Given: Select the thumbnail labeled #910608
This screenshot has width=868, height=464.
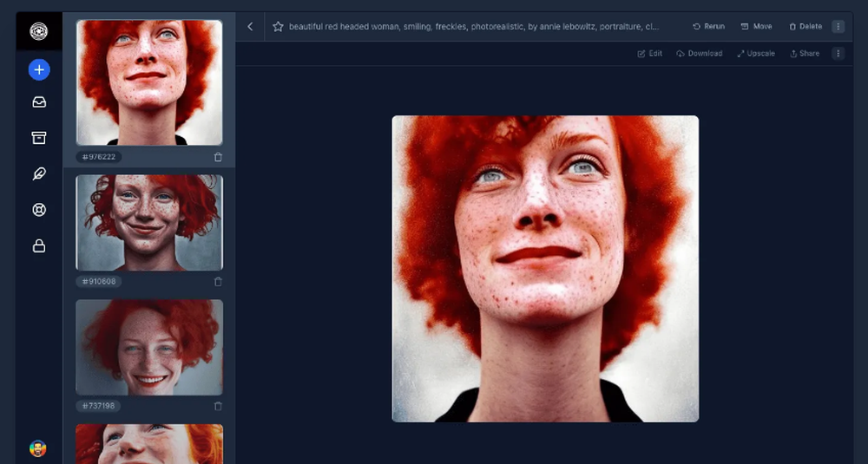Looking at the screenshot, I should point(149,223).
